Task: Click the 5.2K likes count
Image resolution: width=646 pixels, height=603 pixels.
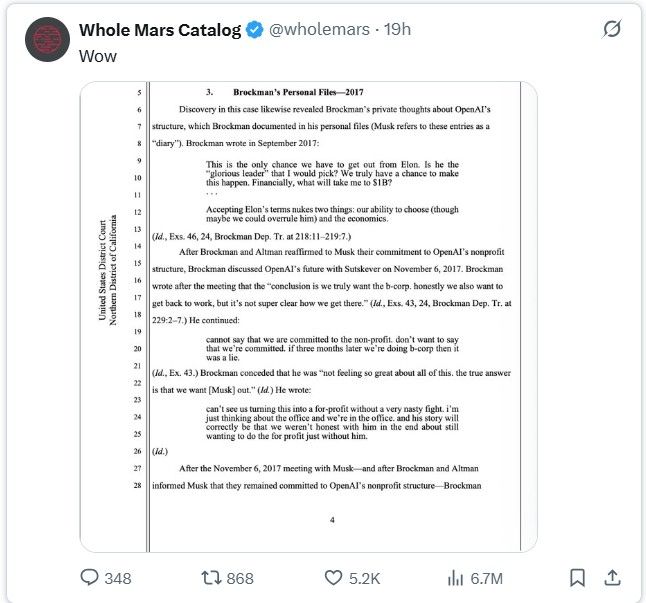Action: [366, 578]
